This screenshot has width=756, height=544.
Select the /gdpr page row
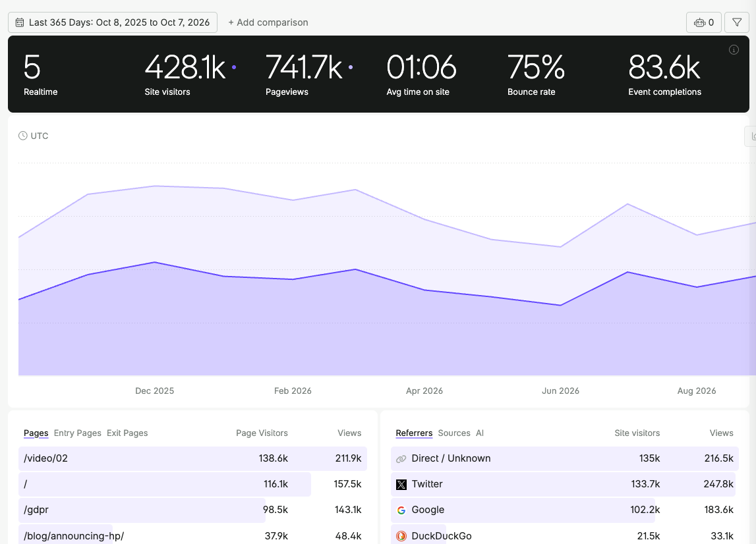point(193,510)
